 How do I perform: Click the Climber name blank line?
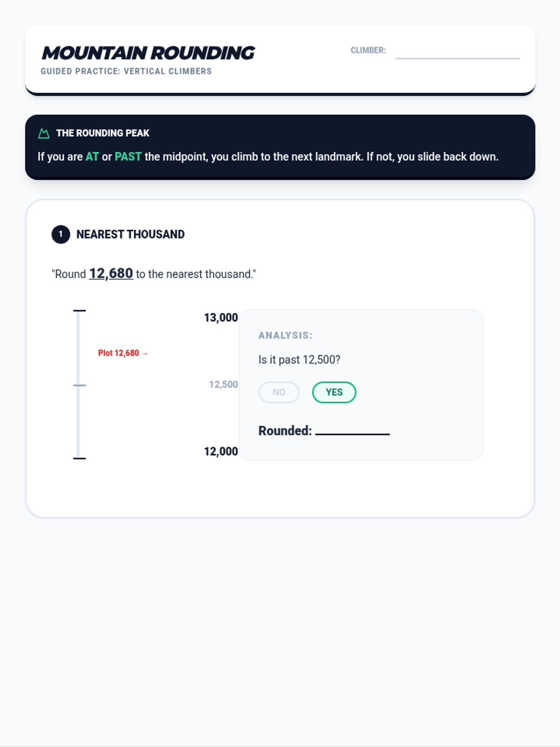[x=457, y=54]
